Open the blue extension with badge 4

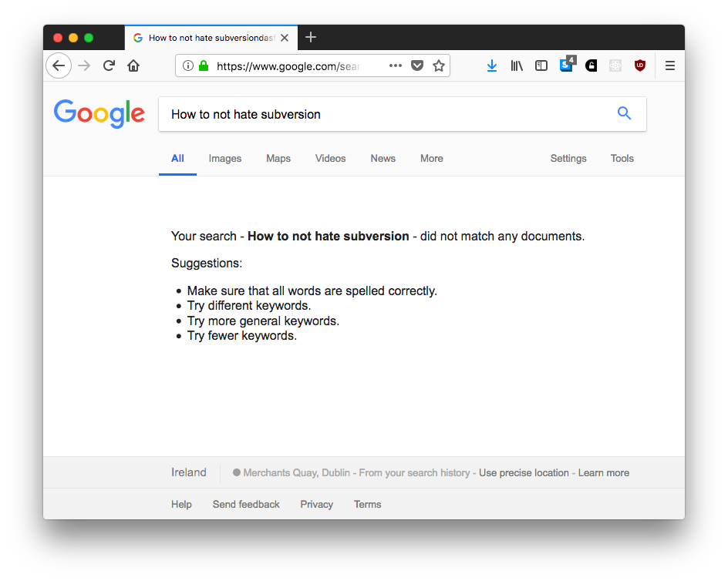567,65
